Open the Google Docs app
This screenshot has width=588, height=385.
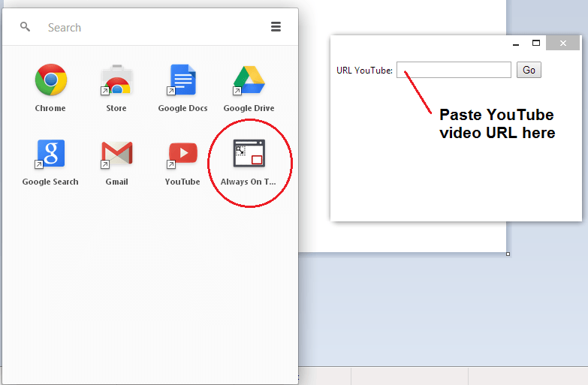point(182,80)
